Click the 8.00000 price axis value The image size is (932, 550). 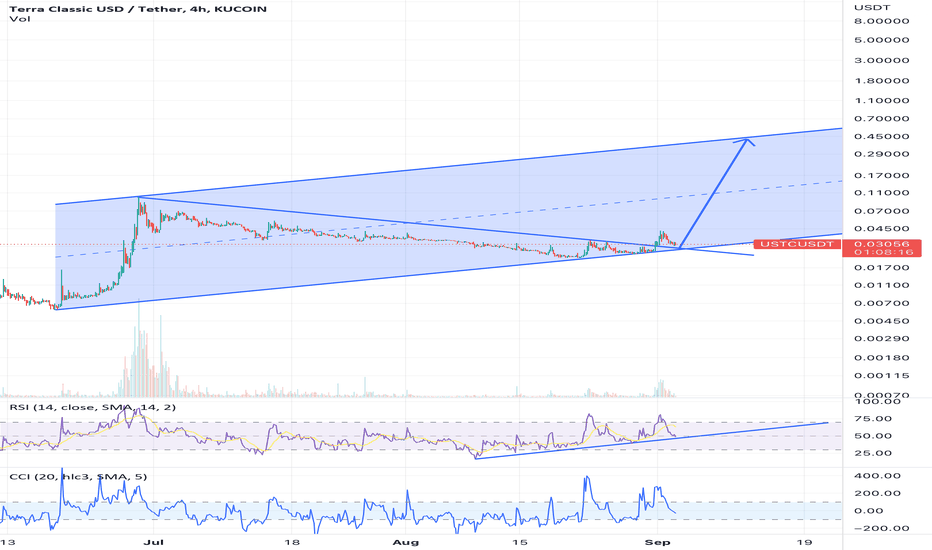881,21
